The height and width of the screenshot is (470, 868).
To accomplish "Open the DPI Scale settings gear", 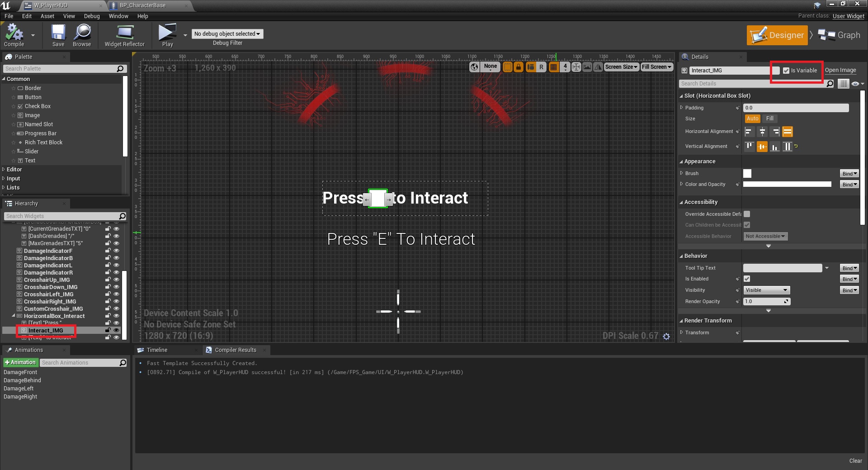I will click(666, 336).
